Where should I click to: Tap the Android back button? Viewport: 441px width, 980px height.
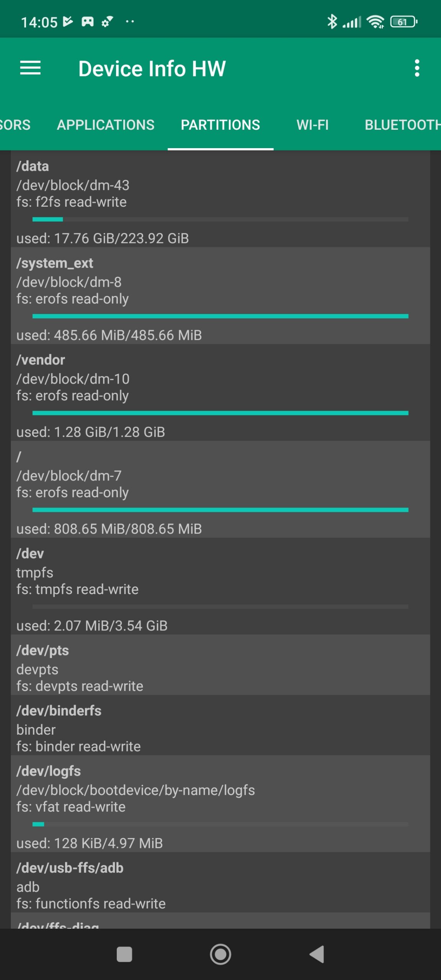click(x=317, y=954)
